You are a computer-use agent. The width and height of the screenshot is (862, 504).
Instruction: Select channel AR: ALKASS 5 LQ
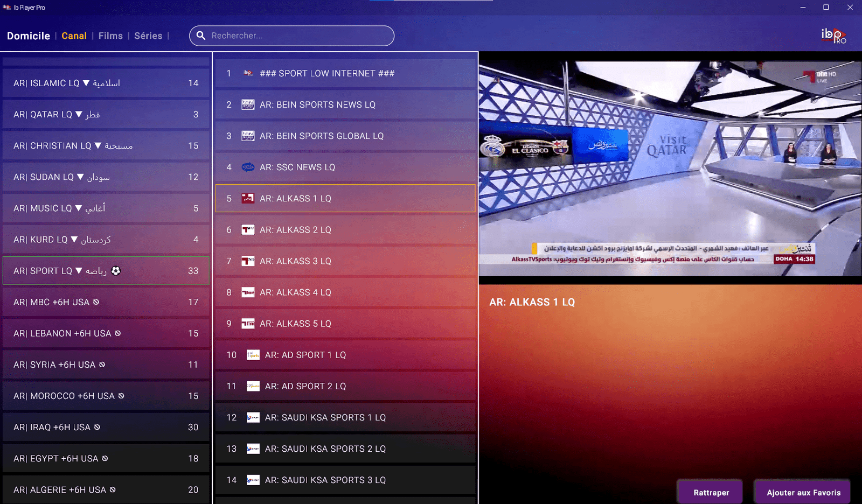tap(345, 323)
